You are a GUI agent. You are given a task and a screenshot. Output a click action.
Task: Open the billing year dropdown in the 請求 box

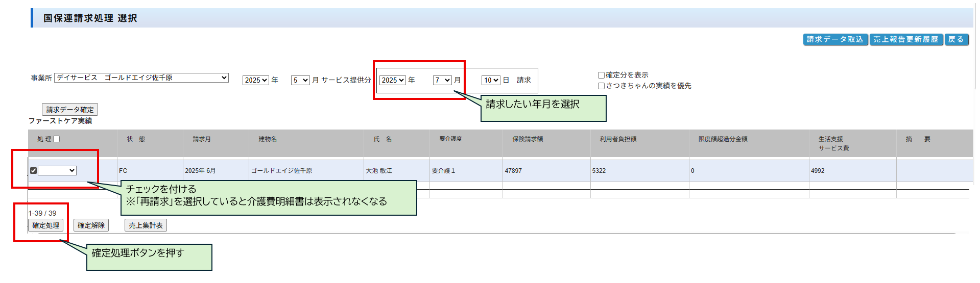coord(392,80)
